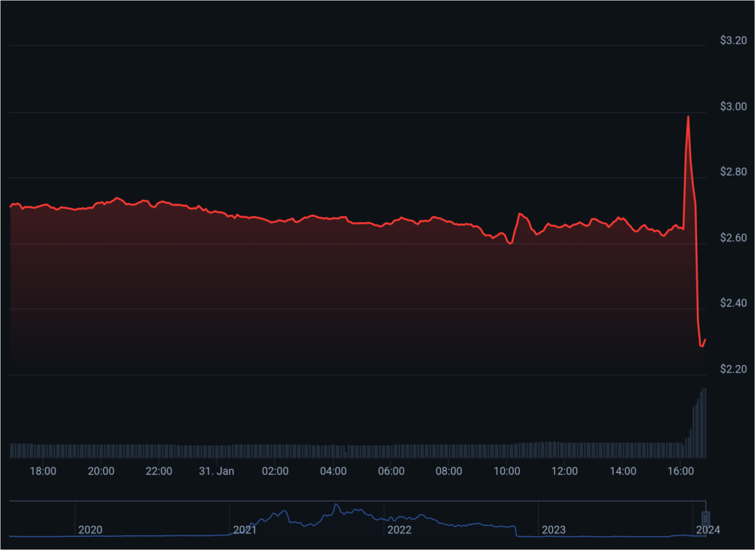Select 2021 in the range navigator
The image size is (756, 551).
point(245,530)
